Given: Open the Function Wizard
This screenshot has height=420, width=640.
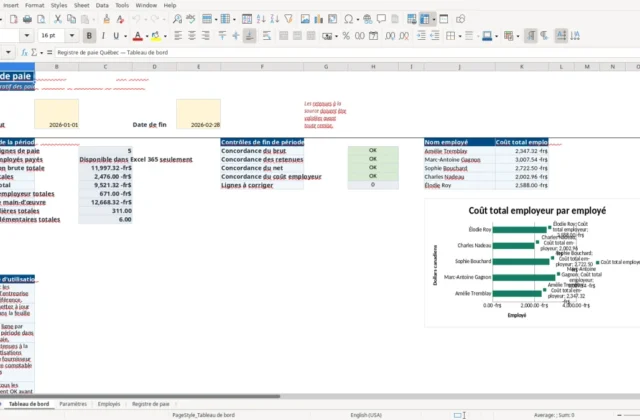Looking at the screenshot, I should tap(24, 52).
